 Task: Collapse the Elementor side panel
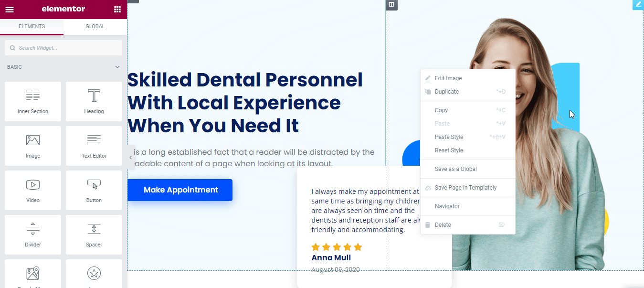[x=131, y=157]
